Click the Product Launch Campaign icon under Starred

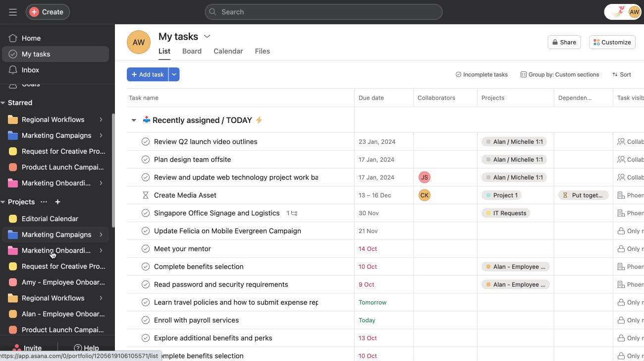(13, 167)
